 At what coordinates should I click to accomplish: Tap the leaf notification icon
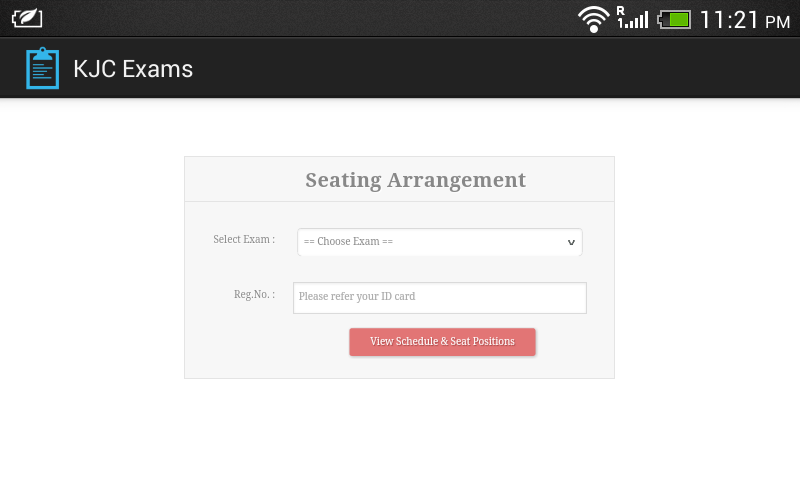pos(27,19)
